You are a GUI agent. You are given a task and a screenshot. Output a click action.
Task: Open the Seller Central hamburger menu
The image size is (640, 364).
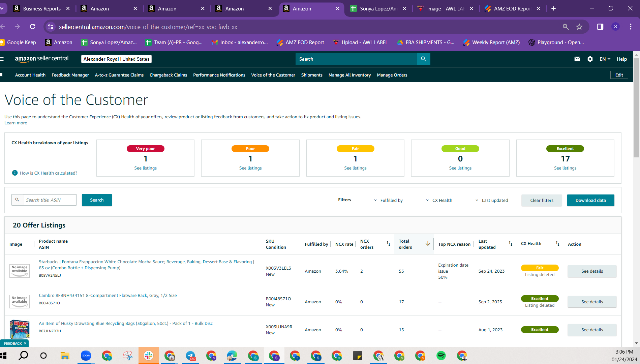coord(2,59)
